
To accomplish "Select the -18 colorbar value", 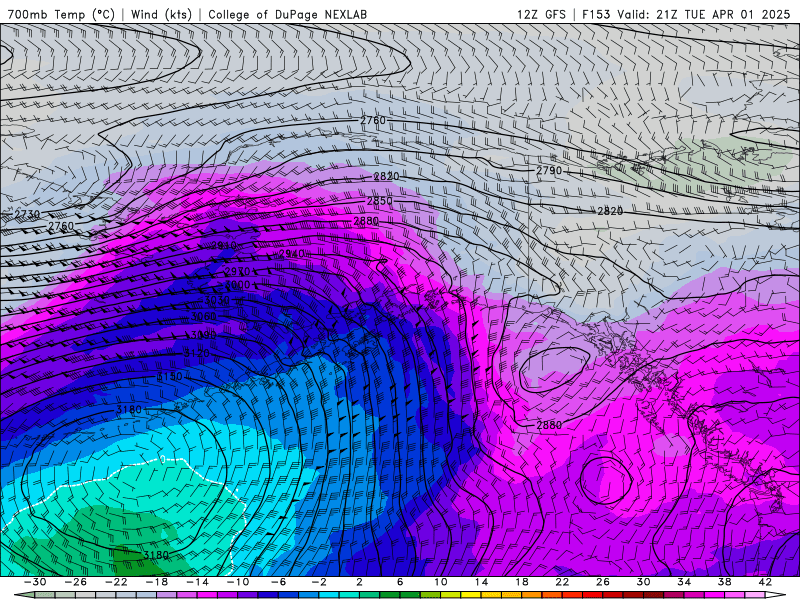I will pyautogui.click(x=157, y=582).
